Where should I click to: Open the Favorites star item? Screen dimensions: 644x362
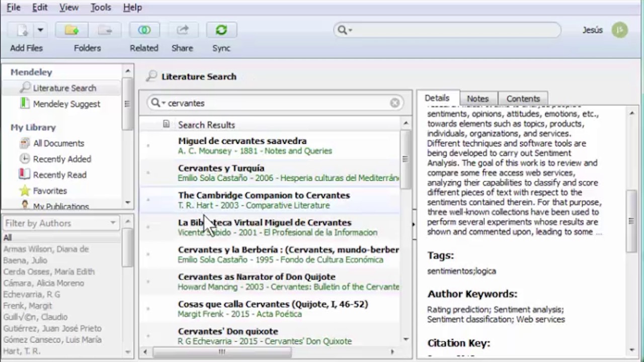tap(49, 191)
